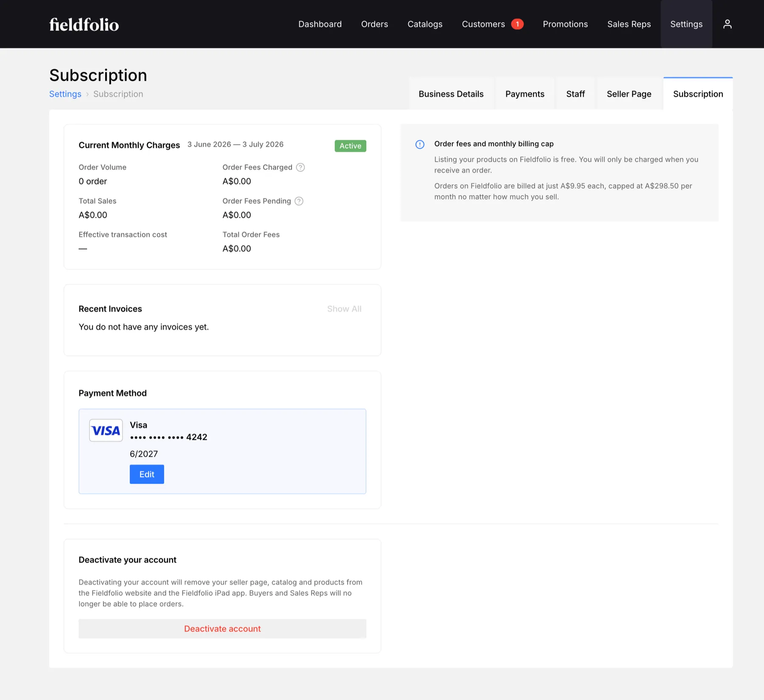Click the Order Volume label
Viewport: 764px width, 700px height.
pyautogui.click(x=102, y=167)
